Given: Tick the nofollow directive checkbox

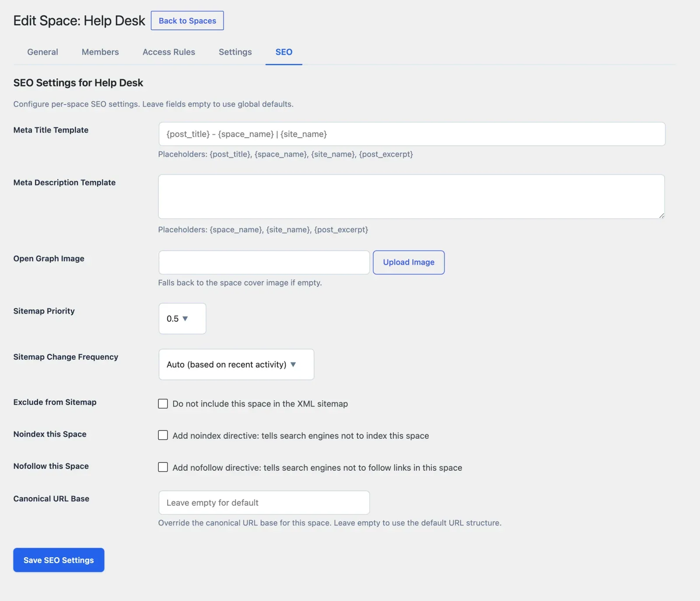Looking at the screenshot, I should [x=163, y=467].
